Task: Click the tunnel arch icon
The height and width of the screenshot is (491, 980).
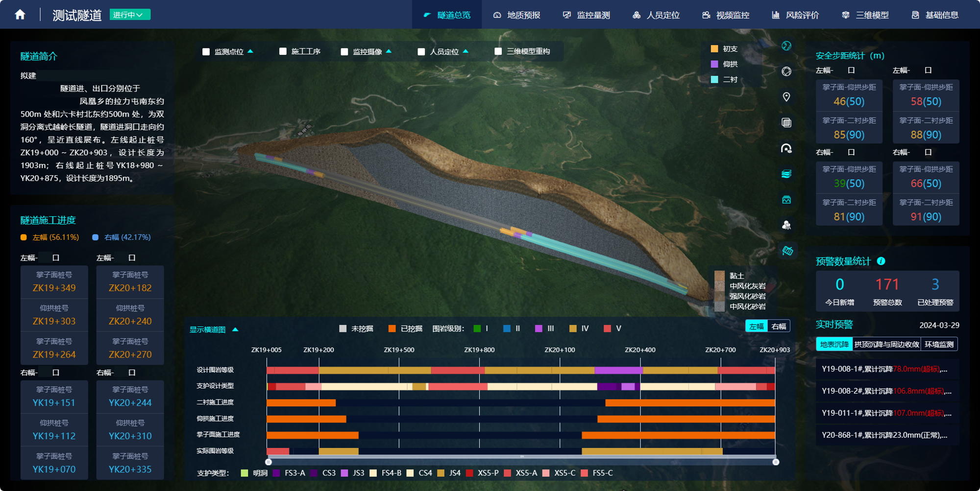Action: click(x=786, y=148)
